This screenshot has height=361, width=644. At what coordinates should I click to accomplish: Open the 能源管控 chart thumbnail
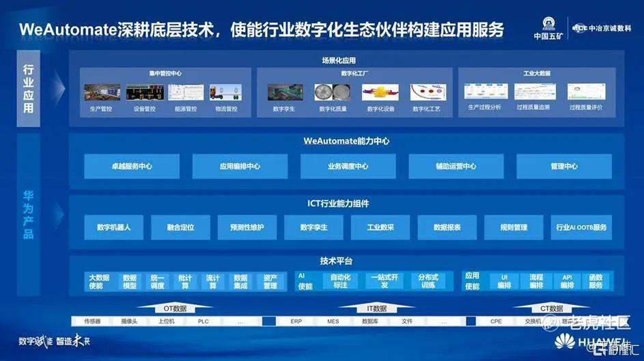(186, 92)
